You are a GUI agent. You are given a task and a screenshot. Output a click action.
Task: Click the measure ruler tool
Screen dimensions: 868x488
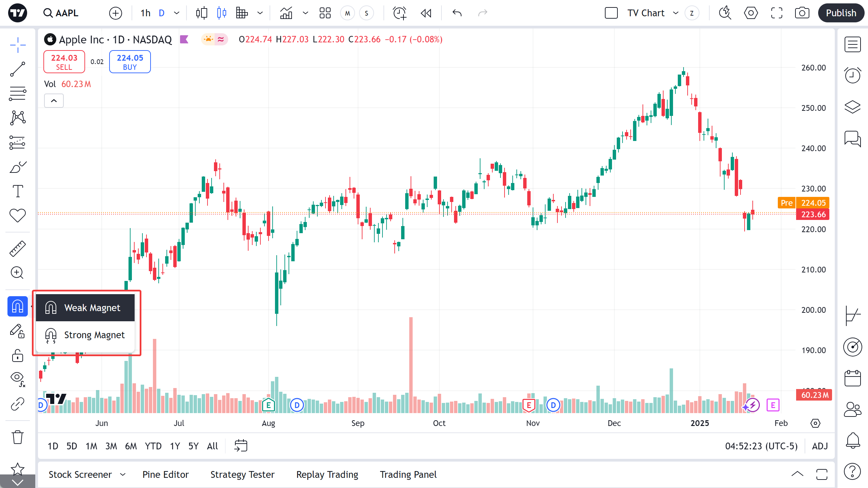[x=17, y=248]
